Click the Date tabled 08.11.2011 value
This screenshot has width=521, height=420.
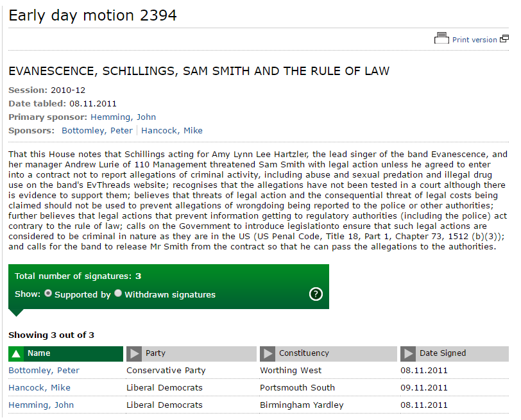click(x=93, y=104)
